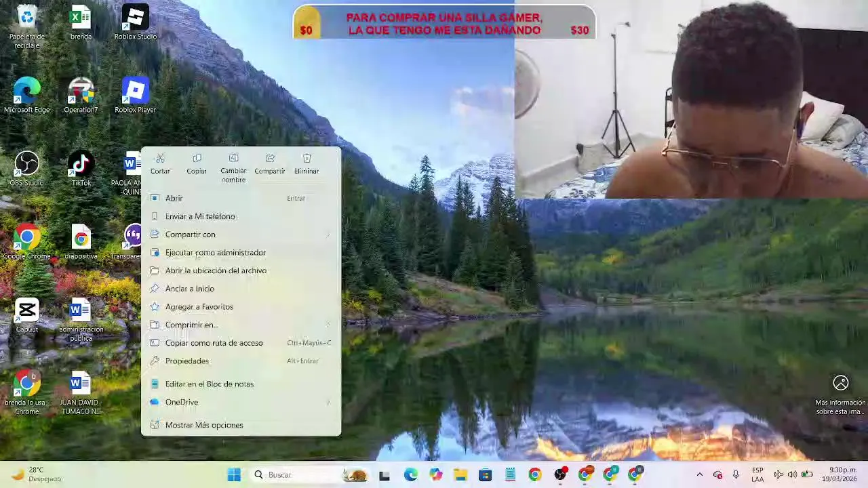Open OBS Studio from the taskbar

coord(560,475)
